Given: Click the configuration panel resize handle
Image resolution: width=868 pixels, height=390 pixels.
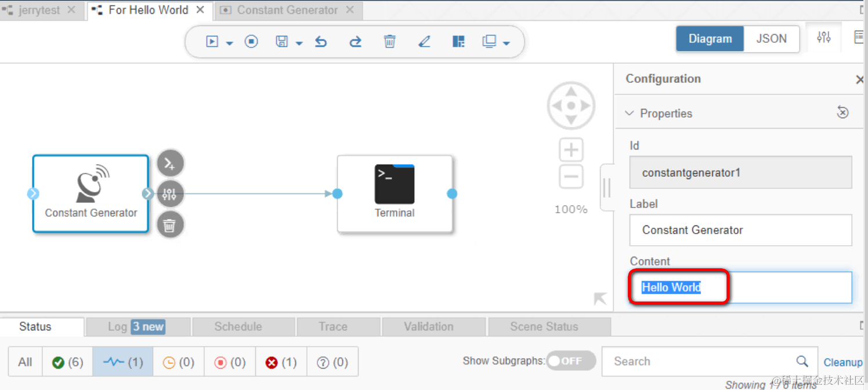Looking at the screenshot, I should click(x=607, y=187).
